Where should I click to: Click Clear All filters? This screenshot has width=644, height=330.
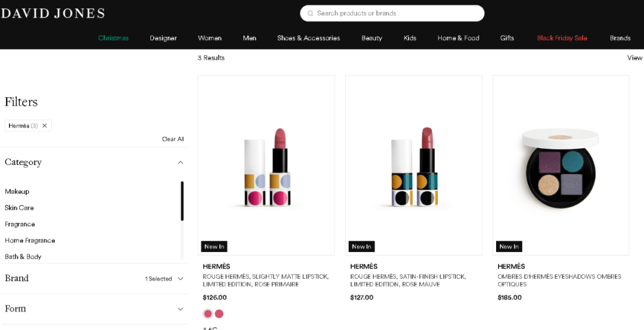(x=173, y=139)
